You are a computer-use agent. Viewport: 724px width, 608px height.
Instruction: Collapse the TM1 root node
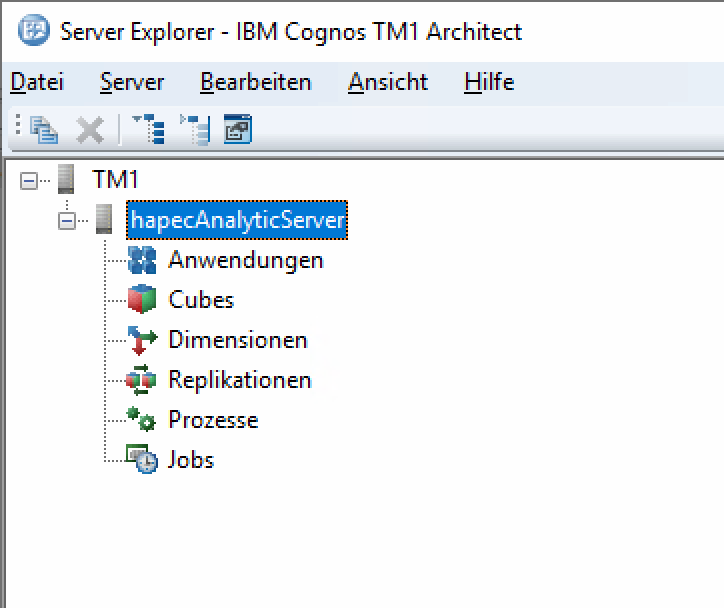coord(29,181)
